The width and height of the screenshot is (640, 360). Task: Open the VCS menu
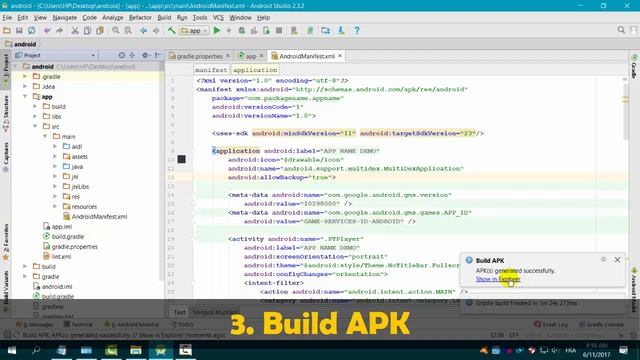coord(218,18)
